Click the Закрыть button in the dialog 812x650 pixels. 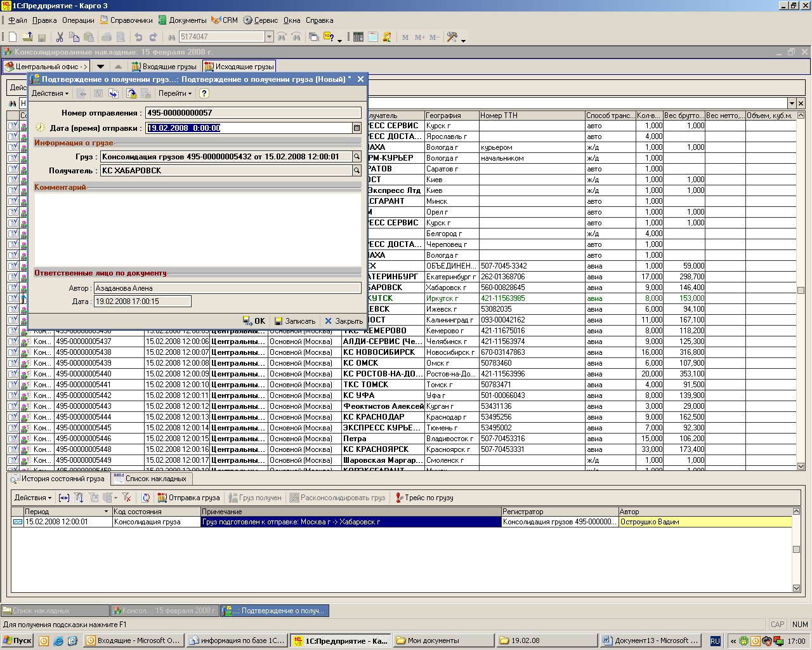(344, 321)
